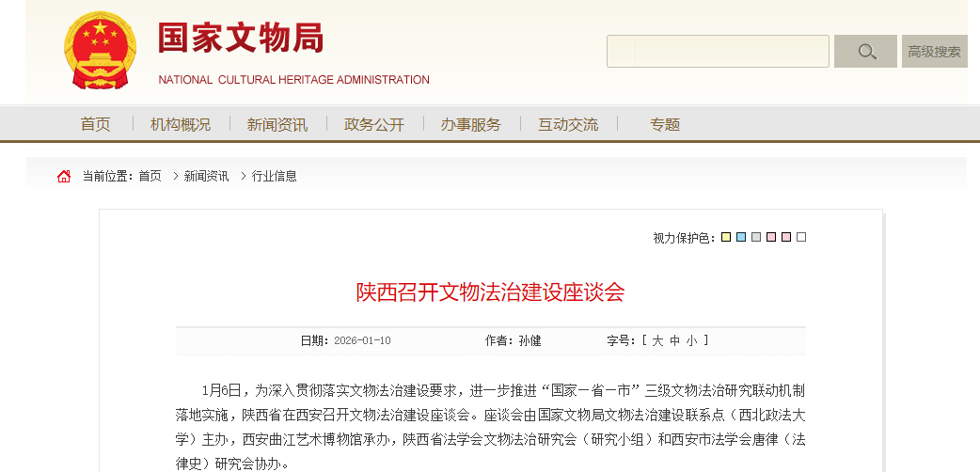Select the gray eye-protection color swatch
The width and height of the screenshot is (980, 472).
(x=756, y=237)
